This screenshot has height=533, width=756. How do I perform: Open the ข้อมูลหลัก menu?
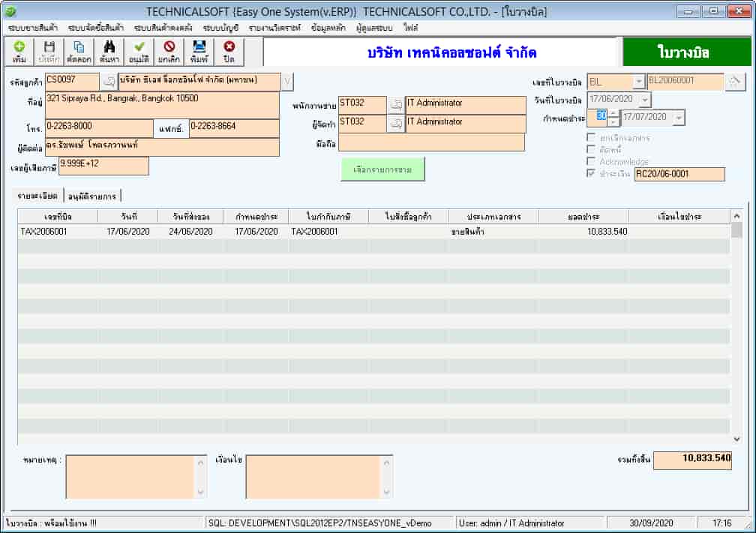click(328, 28)
